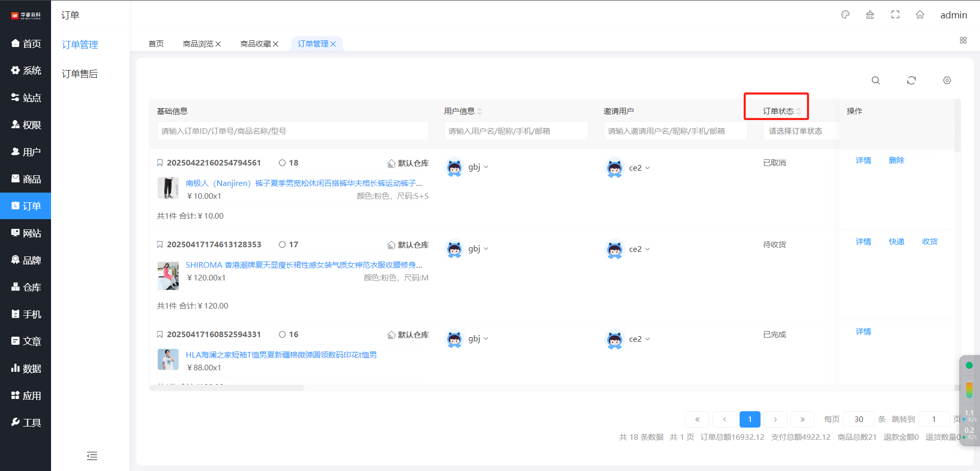Screen dimensions: 980x471
Task: Open table column settings gear icon
Action: (947, 80)
